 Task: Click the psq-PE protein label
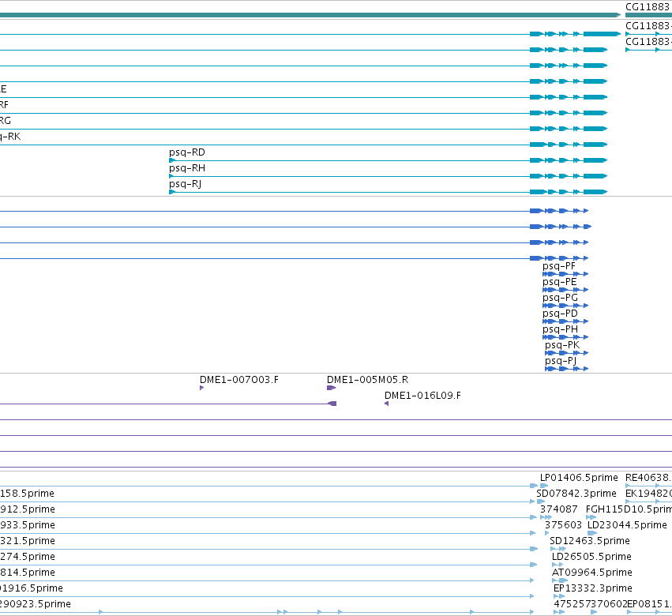[x=559, y=282]
